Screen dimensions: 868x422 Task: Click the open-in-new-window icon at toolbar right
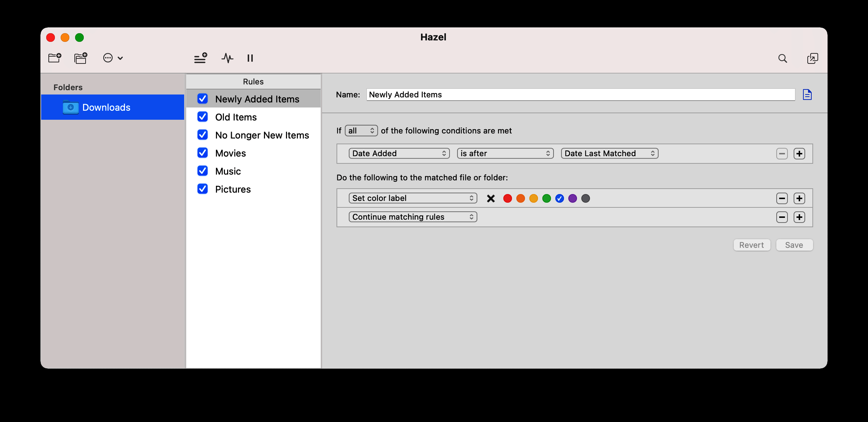pos(812,58)
